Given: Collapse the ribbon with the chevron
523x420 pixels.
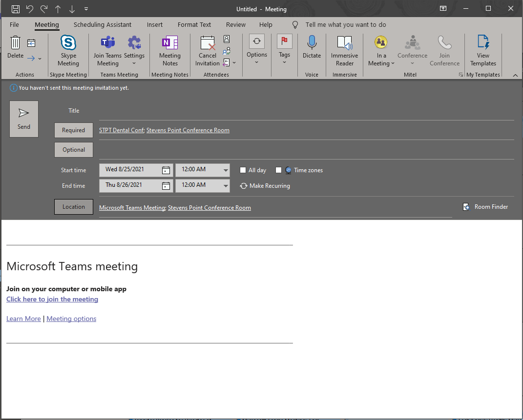Looking at the screenshot, I should pos(515,75).
